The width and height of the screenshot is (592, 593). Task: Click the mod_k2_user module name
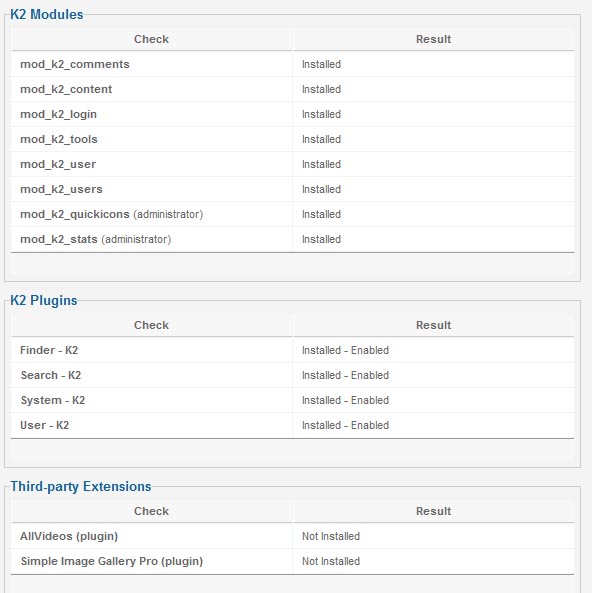click(x=58, y=164)
